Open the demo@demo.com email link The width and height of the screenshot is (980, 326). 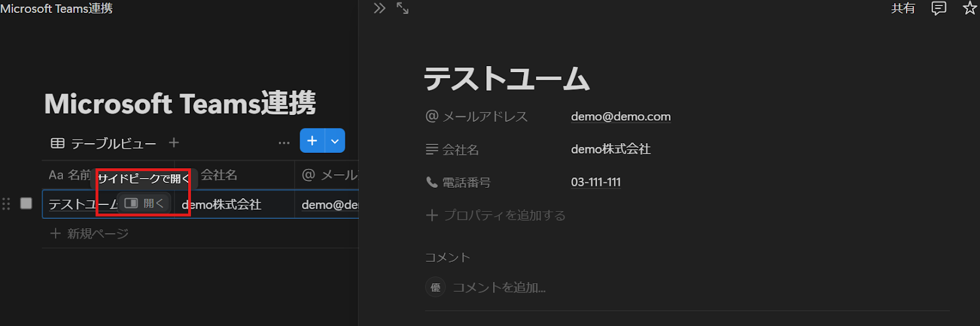click(x=620, y=116)
